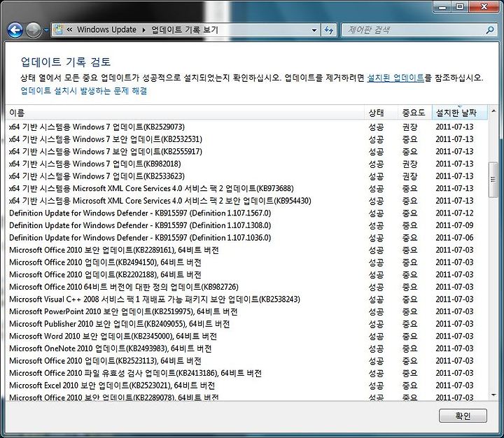Select Office 2010 업데이트(KB2494150) row
The width and height of the screenshot is (504, 438).
tap(246, 262)
